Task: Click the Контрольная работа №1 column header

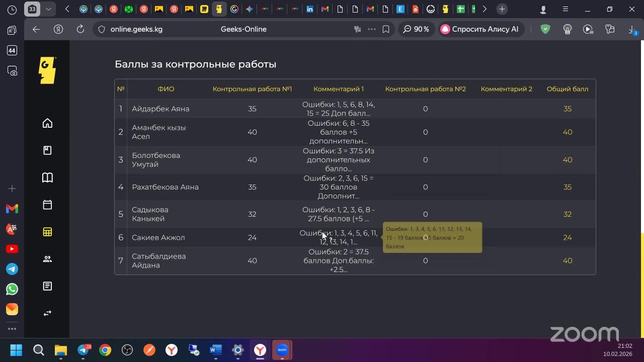Action: 252,89
